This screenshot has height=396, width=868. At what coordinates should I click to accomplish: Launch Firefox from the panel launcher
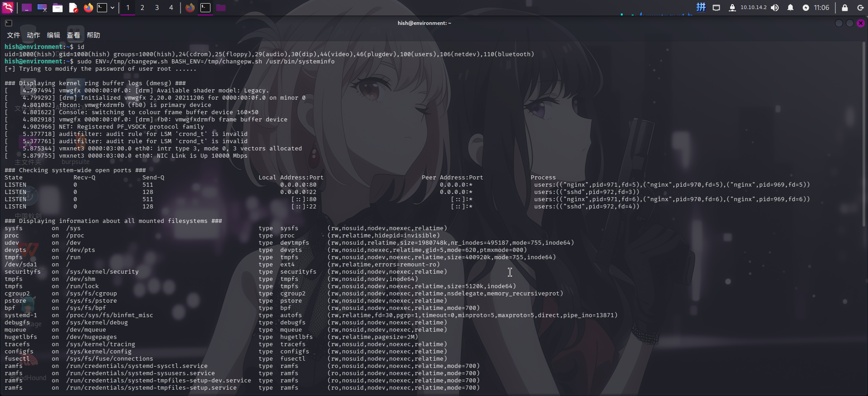pyautogui.click(x=88, y=8)
